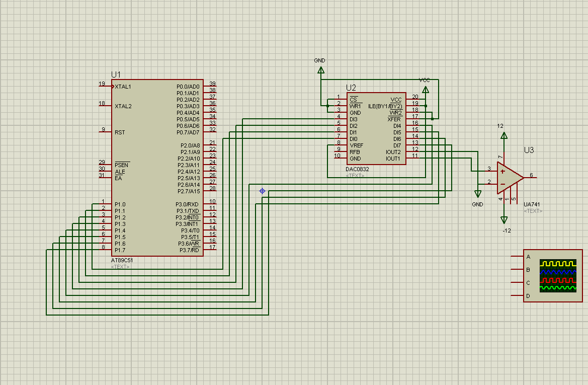
Task: Select the ILE(BY1/BY2) pin label
Action: click(x=385, y=106)
